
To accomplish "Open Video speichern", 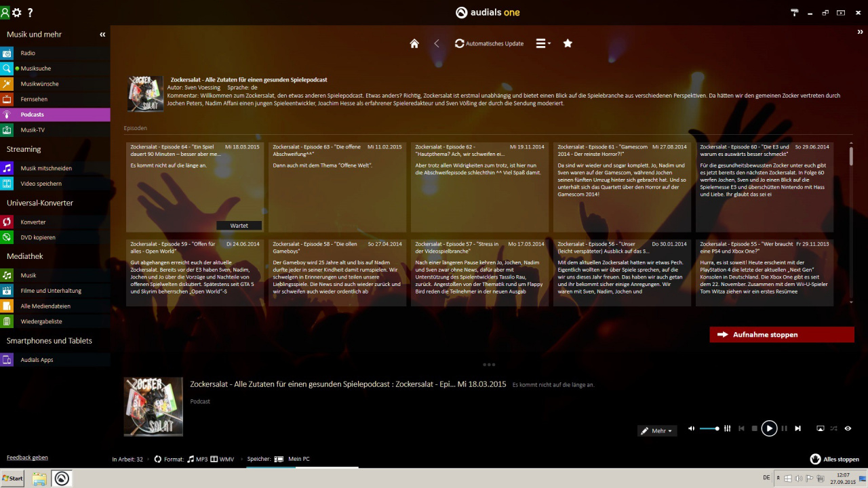I will 55,184.
